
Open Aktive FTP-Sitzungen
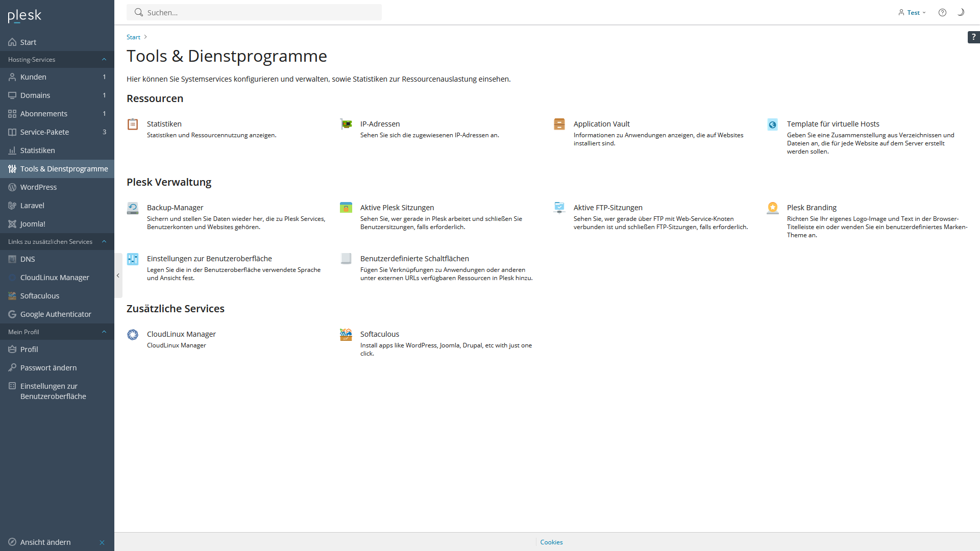(608, 207)
